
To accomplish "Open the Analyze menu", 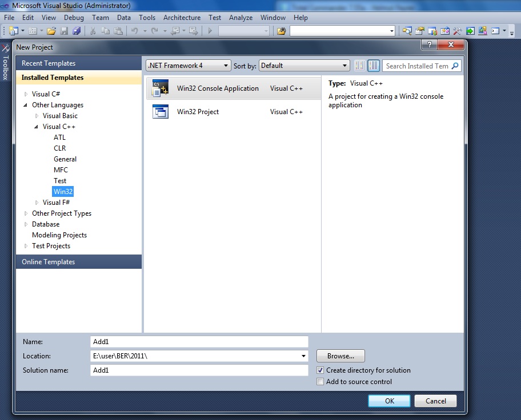I will 241,18.
